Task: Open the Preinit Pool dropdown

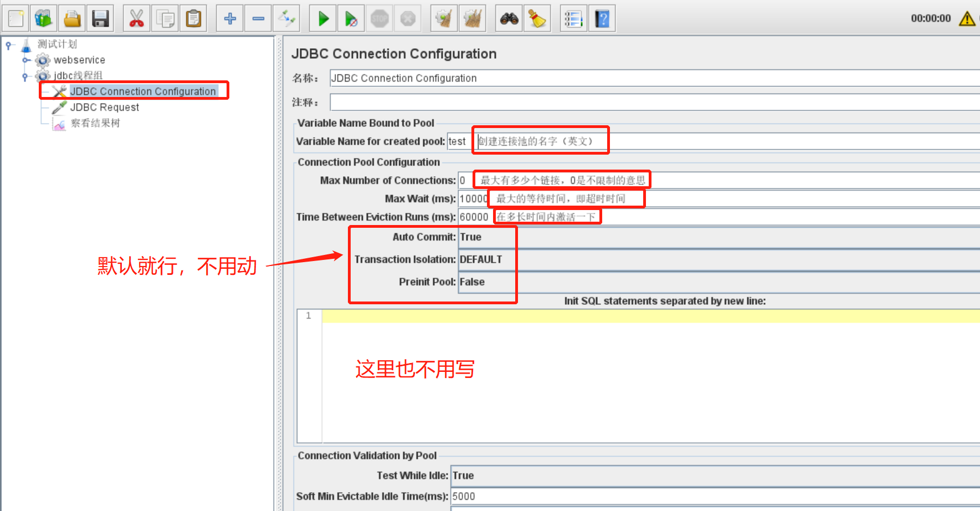Action: tap(719, 282)
